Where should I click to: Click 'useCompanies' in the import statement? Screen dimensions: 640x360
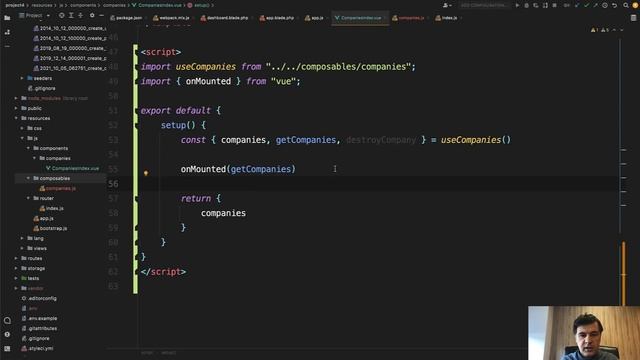[x=206, y=67]
